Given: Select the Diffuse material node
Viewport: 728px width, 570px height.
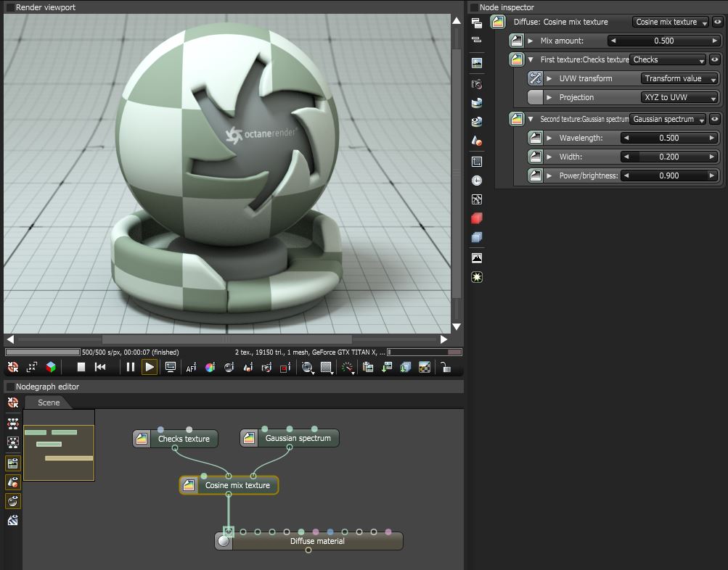Looking at the screenshot, I should pyautogui.click(x=317, y=541).
